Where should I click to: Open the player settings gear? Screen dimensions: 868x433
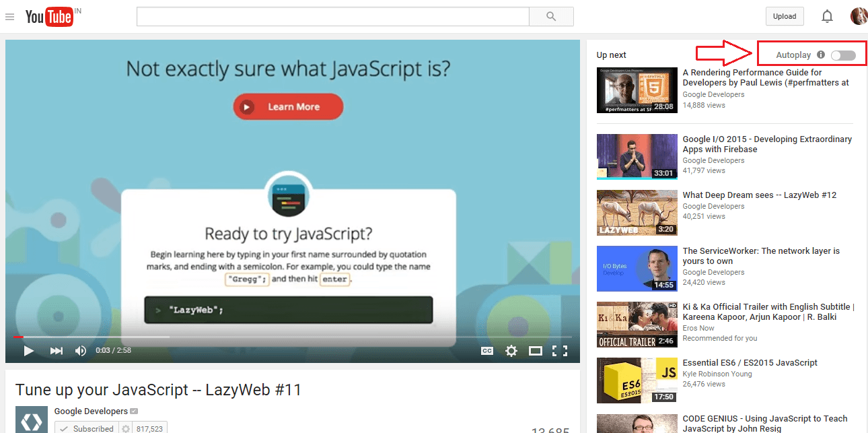point(511,350)
